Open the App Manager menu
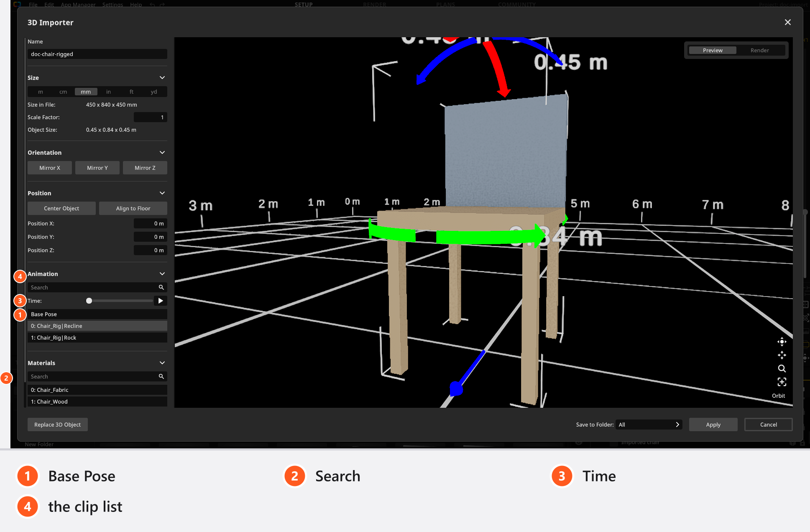 [78, 5]
